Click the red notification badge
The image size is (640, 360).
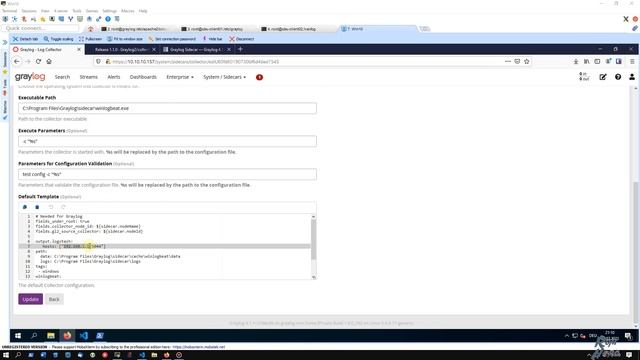[259, 77]
